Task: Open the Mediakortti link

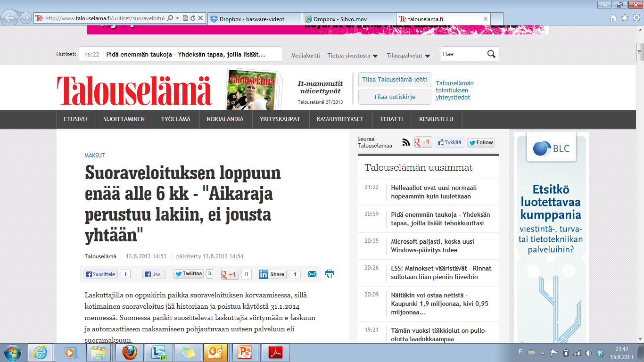Action: [305, 55]
